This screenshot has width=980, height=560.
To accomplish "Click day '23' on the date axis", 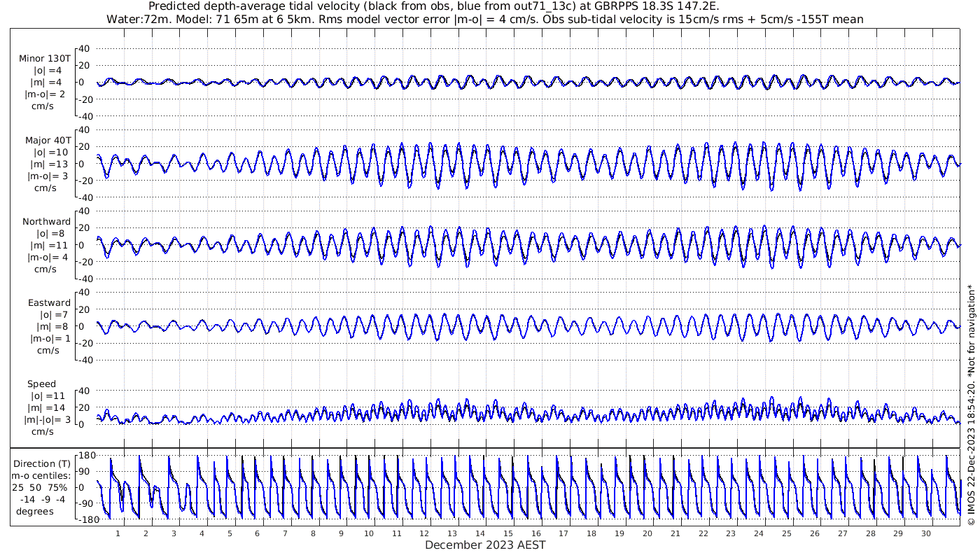I will (x=731, y=533).
